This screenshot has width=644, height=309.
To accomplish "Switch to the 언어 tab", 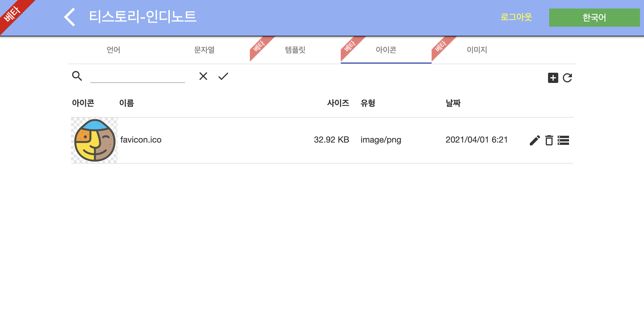I will tap(113, 50).
